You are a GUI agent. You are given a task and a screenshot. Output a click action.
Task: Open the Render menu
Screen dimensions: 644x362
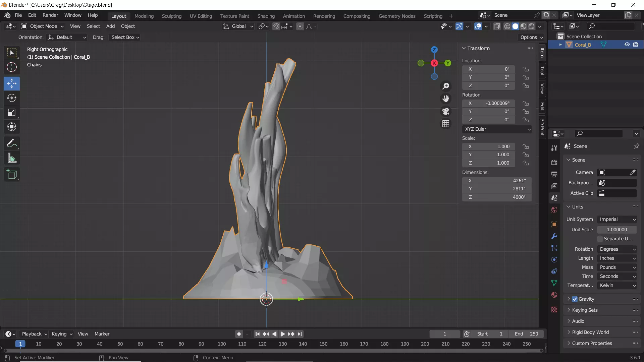50,15
